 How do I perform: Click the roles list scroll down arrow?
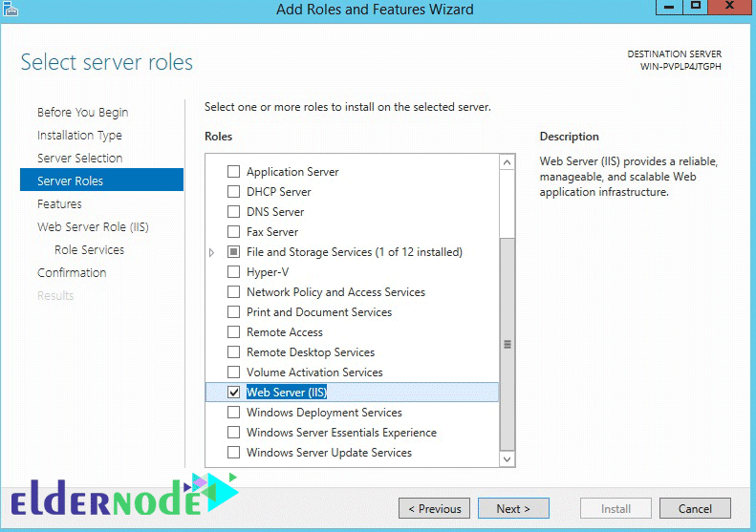(x=507, y=458)
